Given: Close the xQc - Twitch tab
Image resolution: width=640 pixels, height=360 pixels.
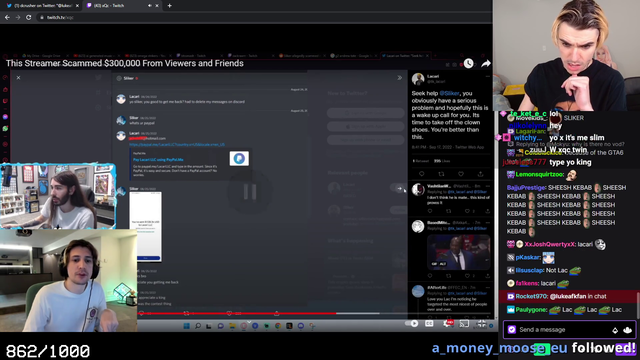Looking at the screenshot, I should pos(157,6).
